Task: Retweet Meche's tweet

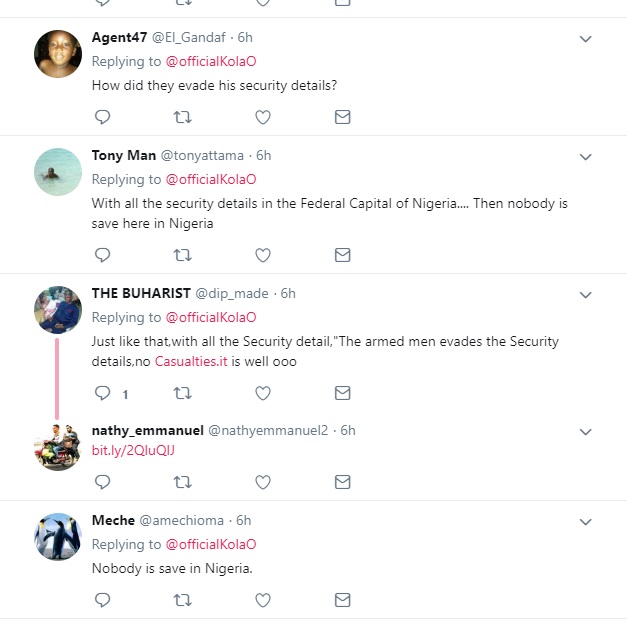Action: pos(182,600)
